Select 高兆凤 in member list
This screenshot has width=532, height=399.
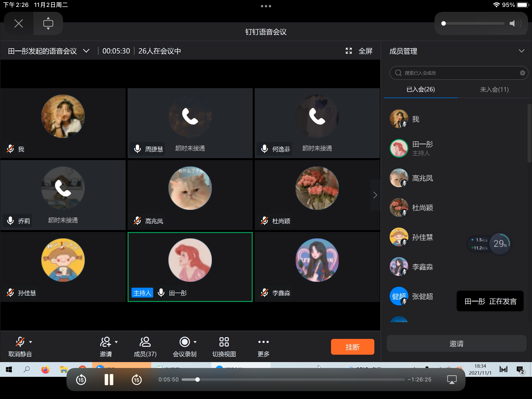click(x=456, y=178)
